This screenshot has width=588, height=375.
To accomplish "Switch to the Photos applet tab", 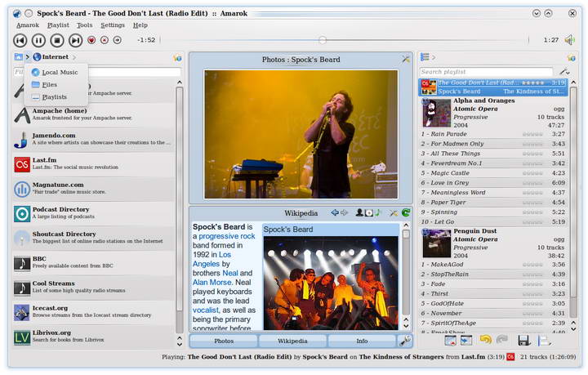I will point(224,341).
